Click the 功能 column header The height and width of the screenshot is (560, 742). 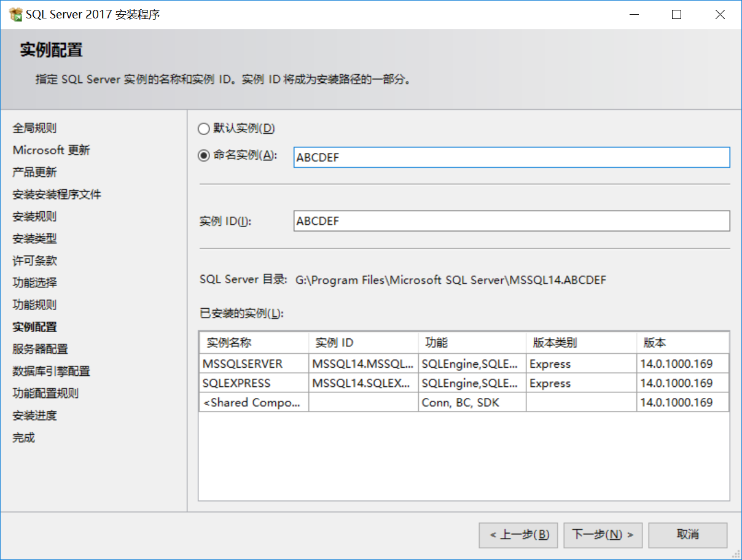click(472, 343)
